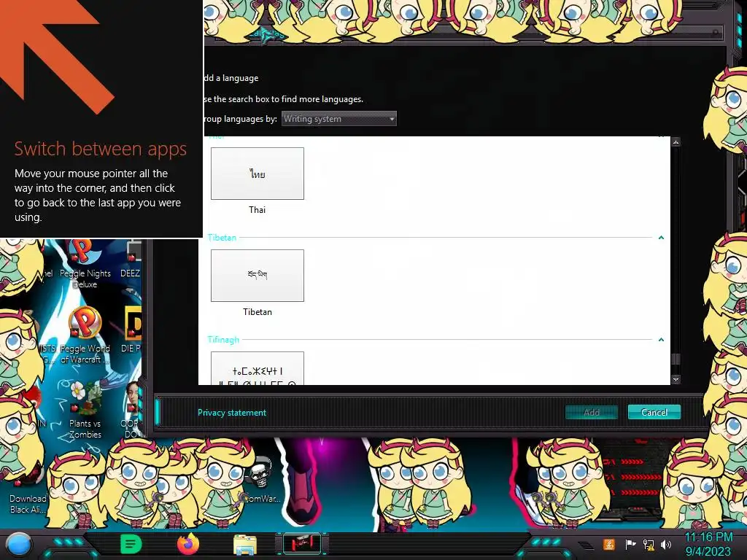Click the language list scroll up arrow
Viewport: 747px width, 560px height.
coord(676,142)
